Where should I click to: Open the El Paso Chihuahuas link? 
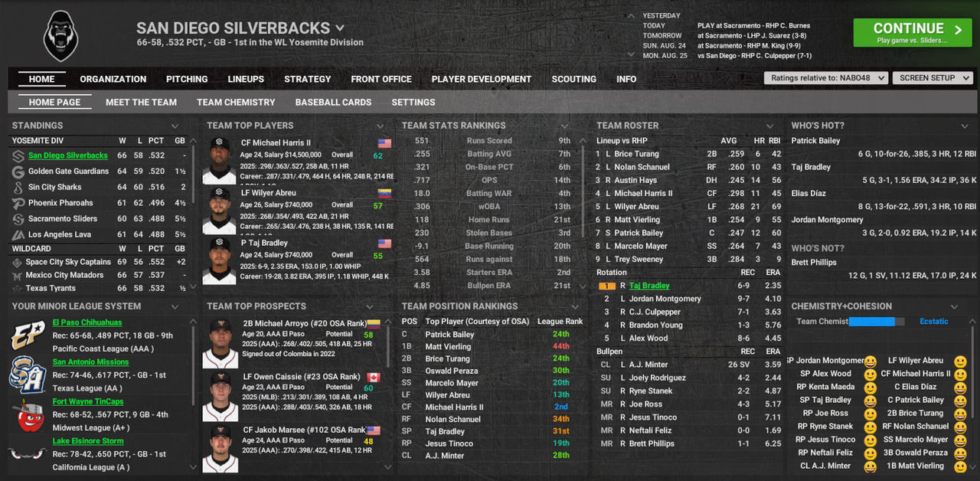point(87,322)
